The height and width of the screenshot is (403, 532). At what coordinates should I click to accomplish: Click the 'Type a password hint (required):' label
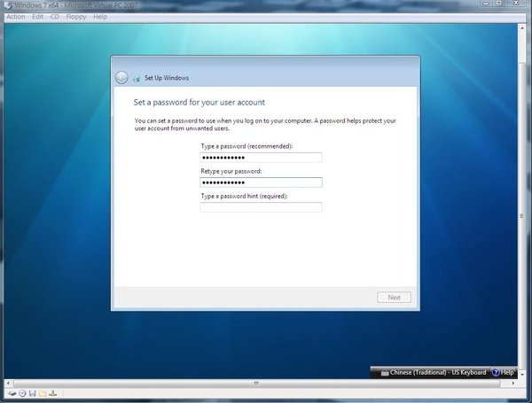(x=244, y=196)
